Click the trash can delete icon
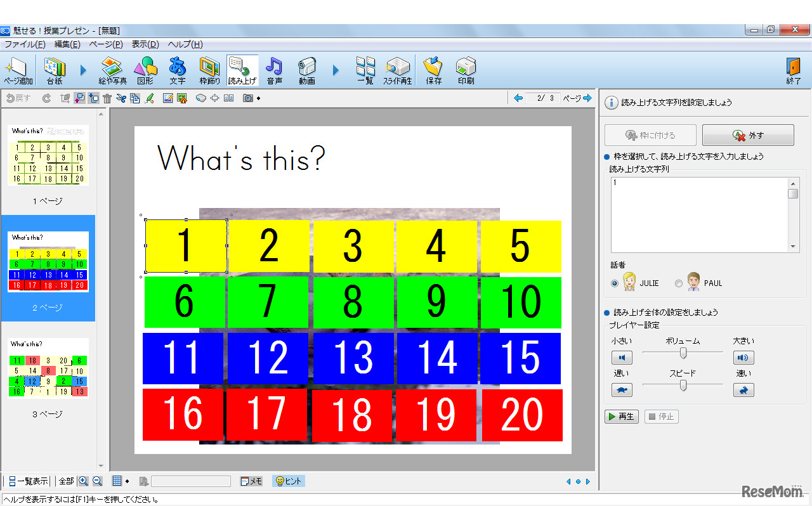The height and width of the screenshot is (506, 812). pos(107,98)
